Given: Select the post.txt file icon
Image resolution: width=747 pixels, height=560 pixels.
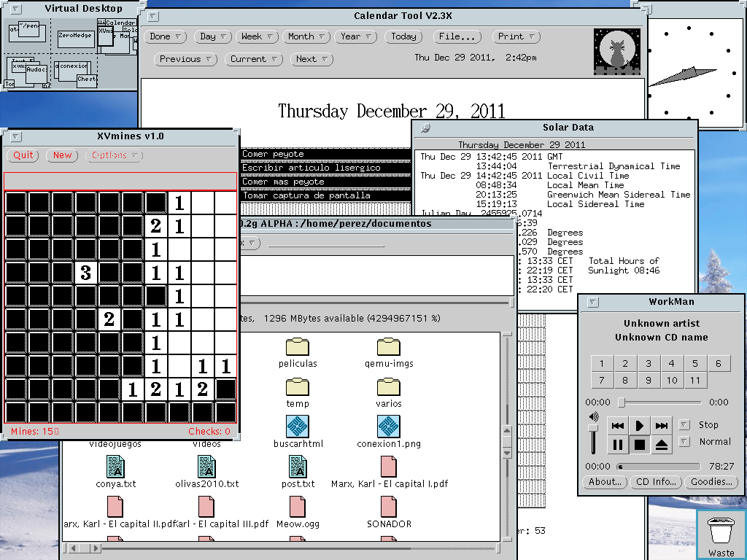Looking at the screenshot, I should click(x=298, y=467).
